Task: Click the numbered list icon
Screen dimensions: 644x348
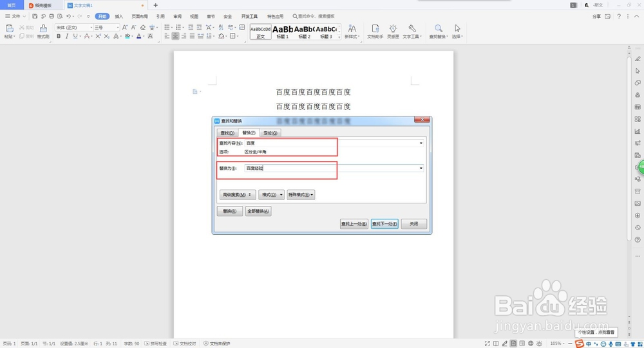Action: point(178,28)
